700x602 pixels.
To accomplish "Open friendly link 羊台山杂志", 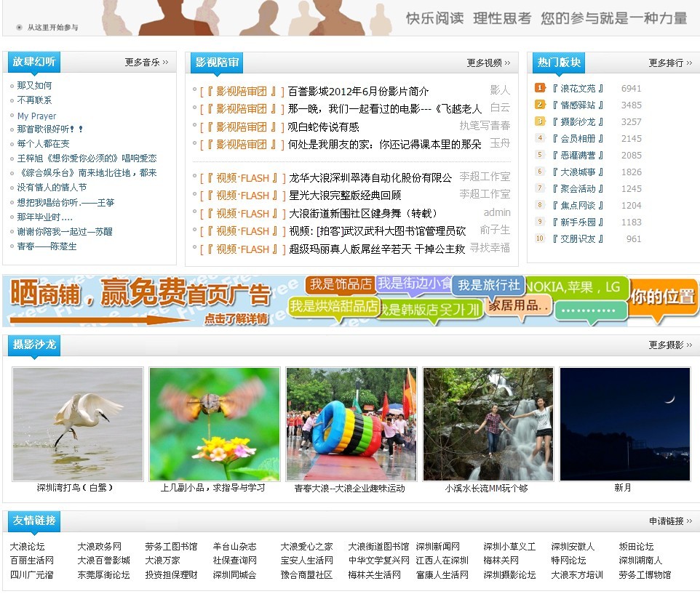I will 234,546.
